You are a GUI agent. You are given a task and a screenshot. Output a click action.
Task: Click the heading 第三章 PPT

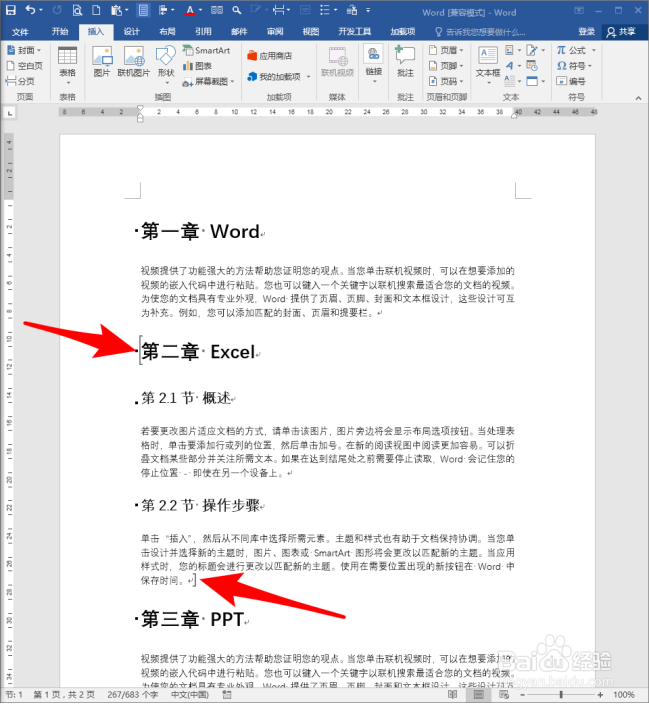click(193, 620)
